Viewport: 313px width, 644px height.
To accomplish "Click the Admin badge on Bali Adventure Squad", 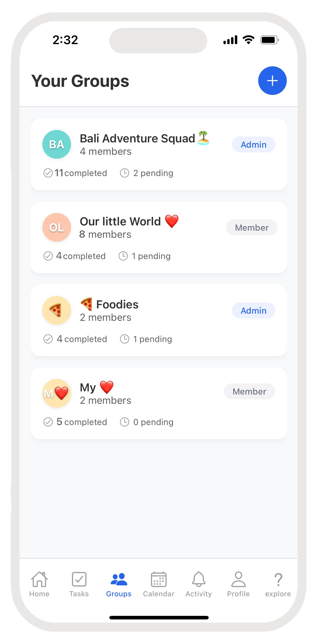I will pos(253,145).
